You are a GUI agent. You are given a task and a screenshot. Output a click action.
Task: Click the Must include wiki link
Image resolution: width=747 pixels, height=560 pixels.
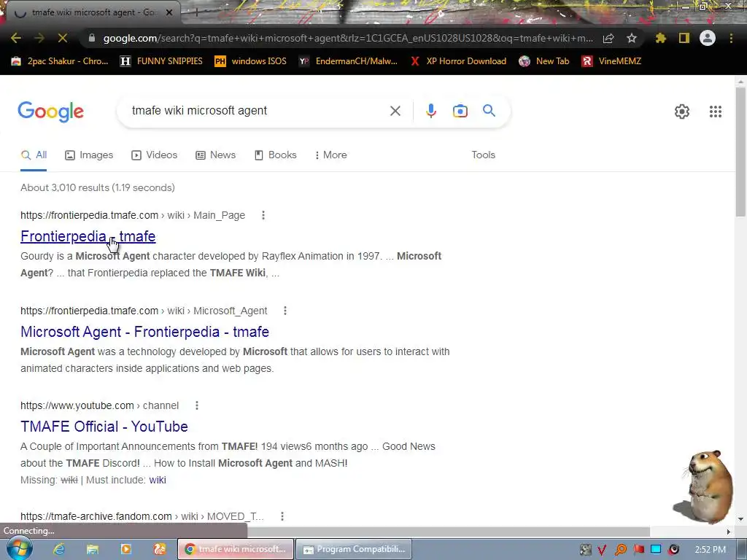[x=158, y=480]
